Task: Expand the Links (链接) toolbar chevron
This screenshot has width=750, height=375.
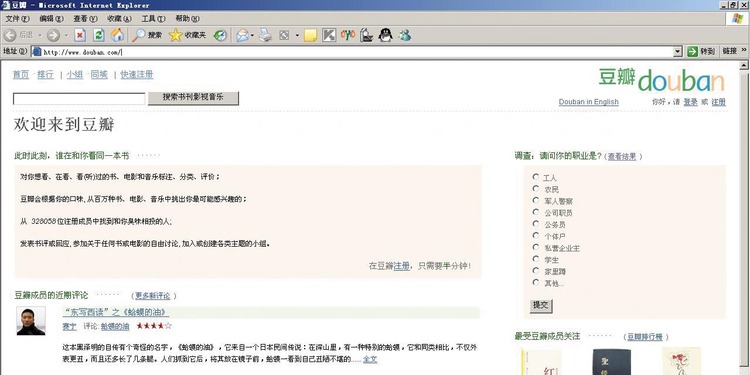Action: point(744,50)
